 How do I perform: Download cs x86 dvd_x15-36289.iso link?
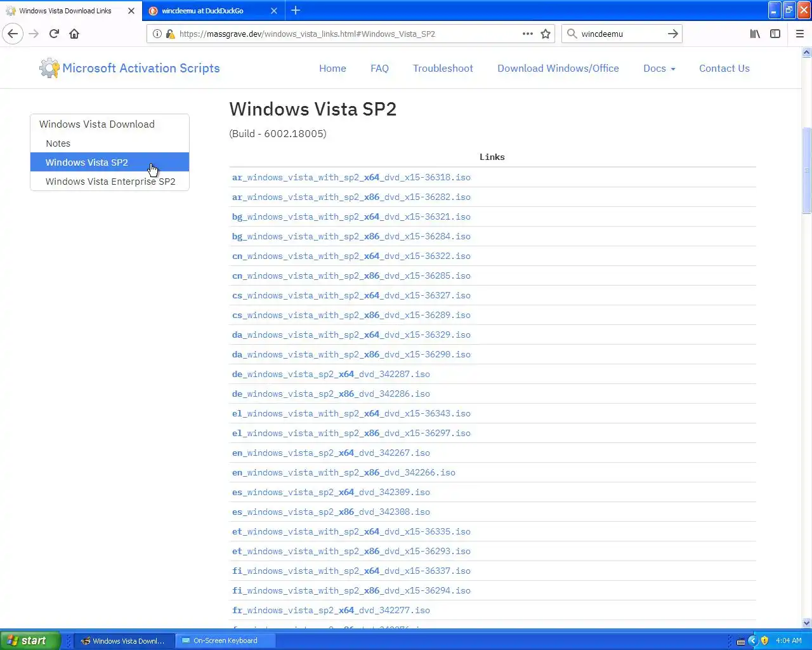(351, 315)
